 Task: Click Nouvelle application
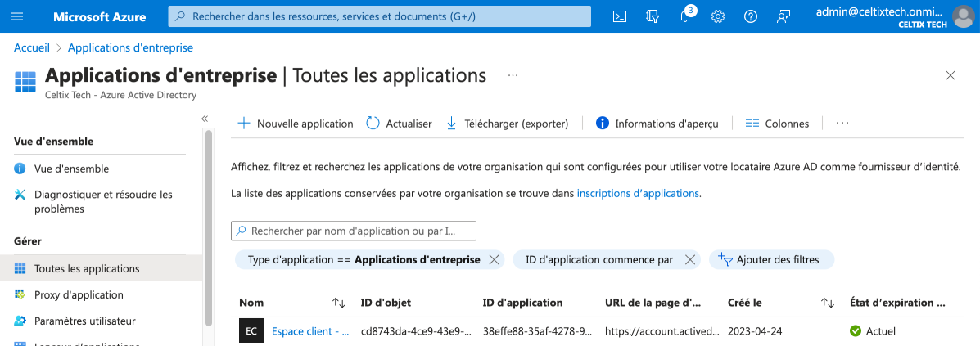(296, 124)
